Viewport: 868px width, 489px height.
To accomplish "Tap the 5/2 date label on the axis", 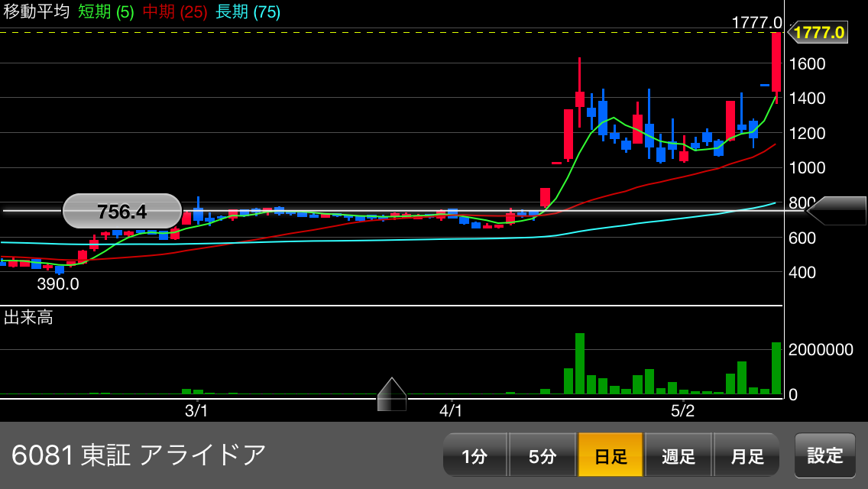I will point(682,411).
